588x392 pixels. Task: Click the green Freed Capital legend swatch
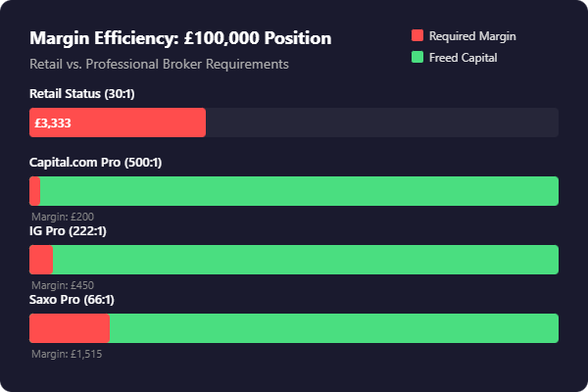(x=417, y=58)
